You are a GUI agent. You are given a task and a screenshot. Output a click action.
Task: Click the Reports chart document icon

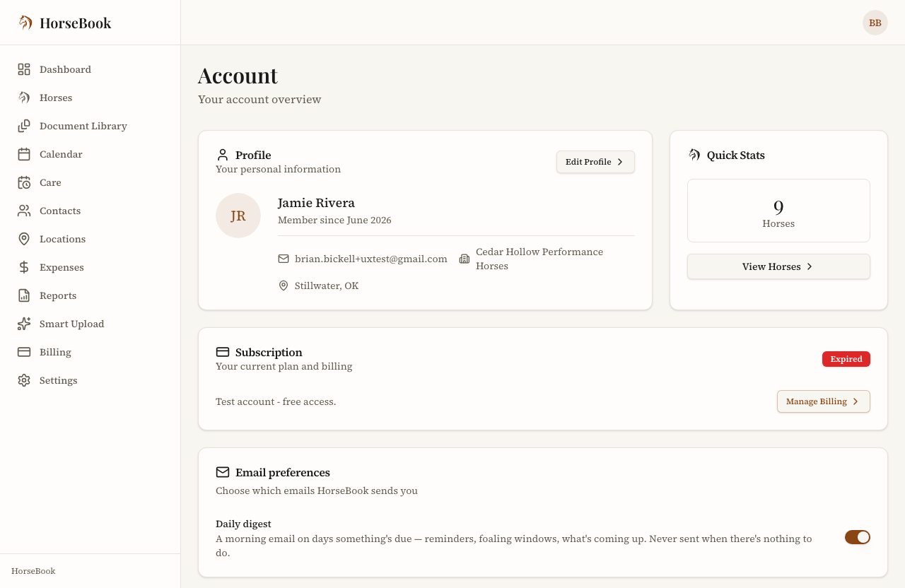(x=24, y=295)
